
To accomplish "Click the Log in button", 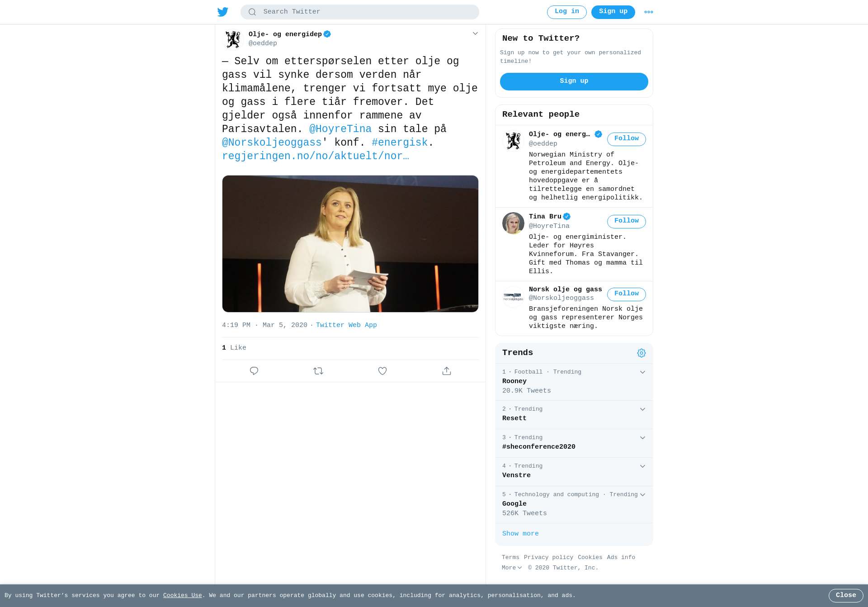I will point(567,12).
